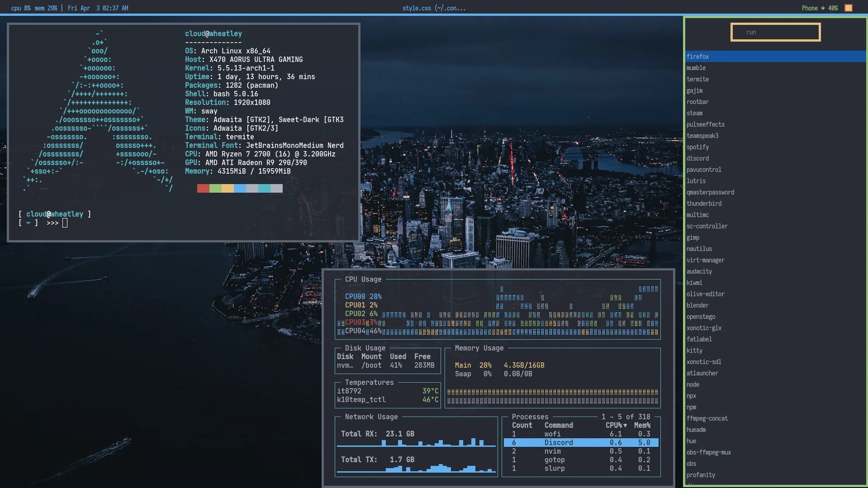The width and height of the screenshot is (868, 488).
Task: Pick sc-controller in the launcher list
Action: click(776, 226)
